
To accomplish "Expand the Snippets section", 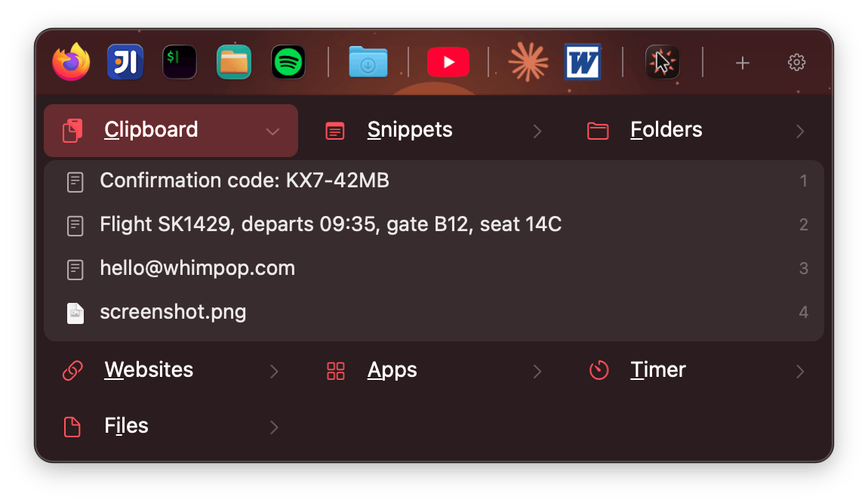I will click(434, 131).
